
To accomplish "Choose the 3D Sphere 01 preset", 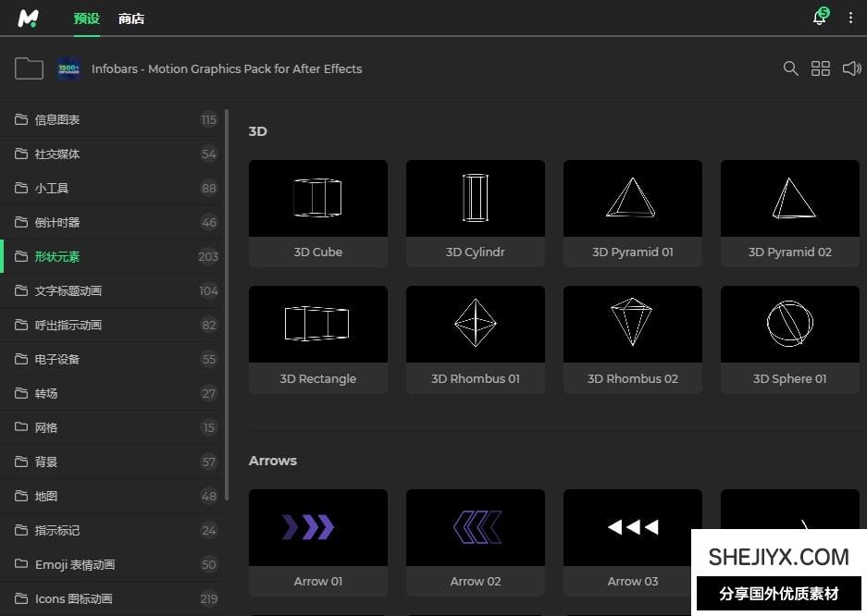I will click(789, 326).
